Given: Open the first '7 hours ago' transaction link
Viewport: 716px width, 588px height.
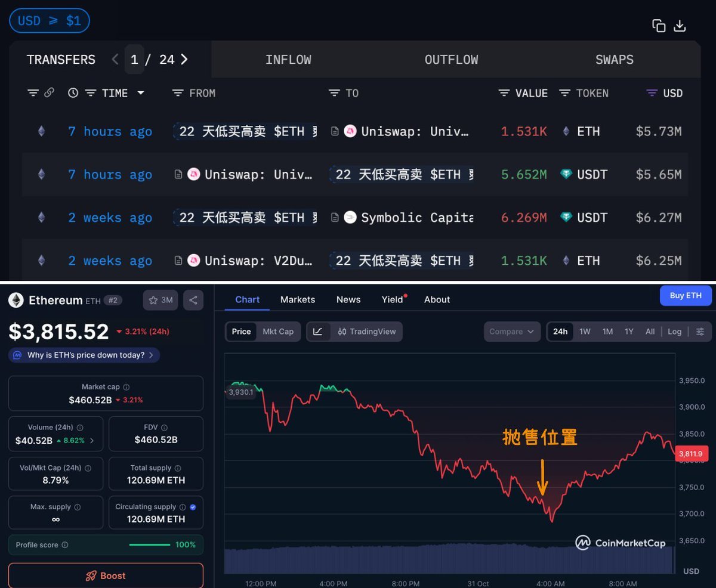Looking at the screenshot, I should point(110,131).
